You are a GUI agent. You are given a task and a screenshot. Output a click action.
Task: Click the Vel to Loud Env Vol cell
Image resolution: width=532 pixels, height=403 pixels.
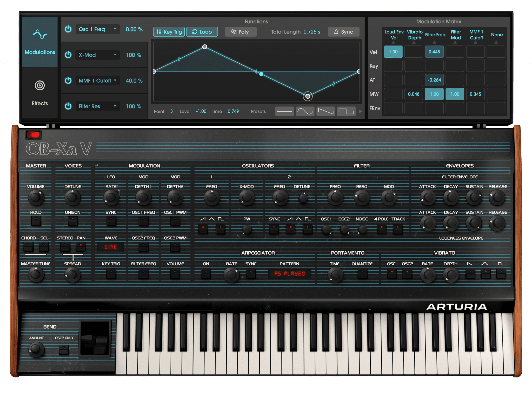pos(393,52)
